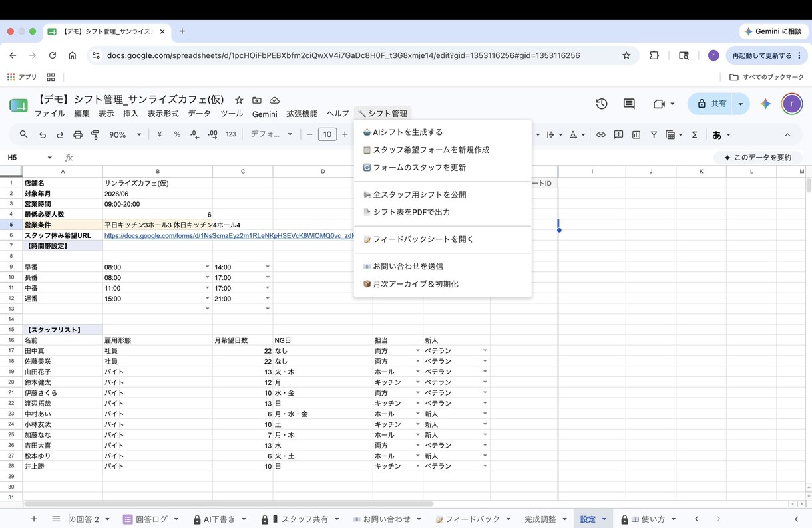Select the paint format tool
The image size is (812, 528).
coord(95,134)
